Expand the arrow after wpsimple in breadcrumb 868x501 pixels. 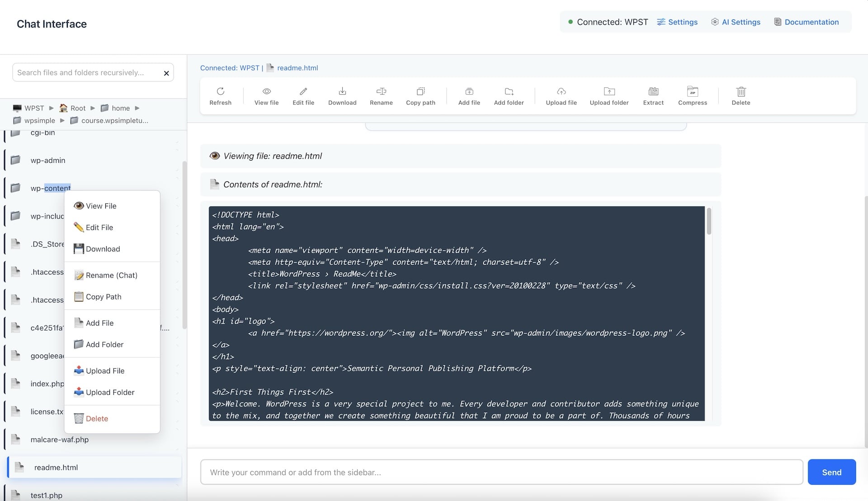(62, 120)
